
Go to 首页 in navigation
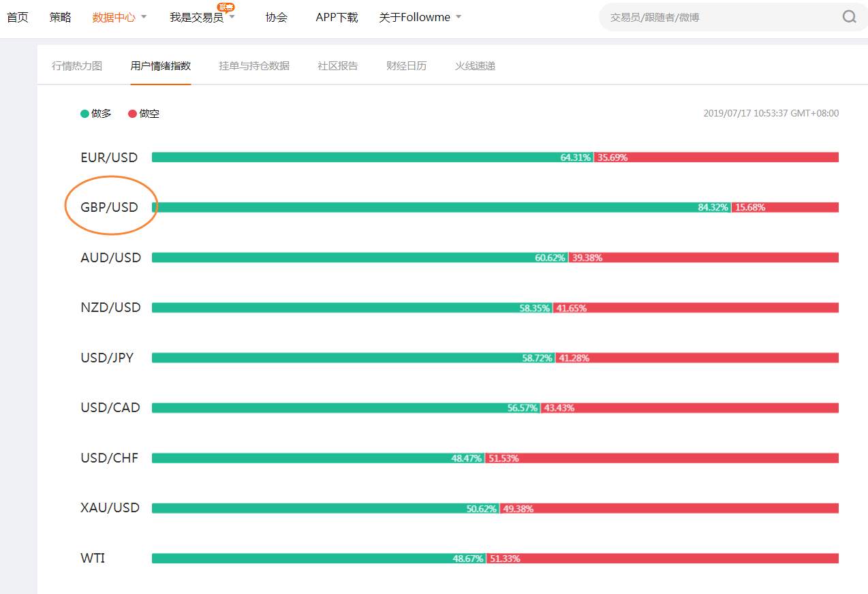(18, 17)
